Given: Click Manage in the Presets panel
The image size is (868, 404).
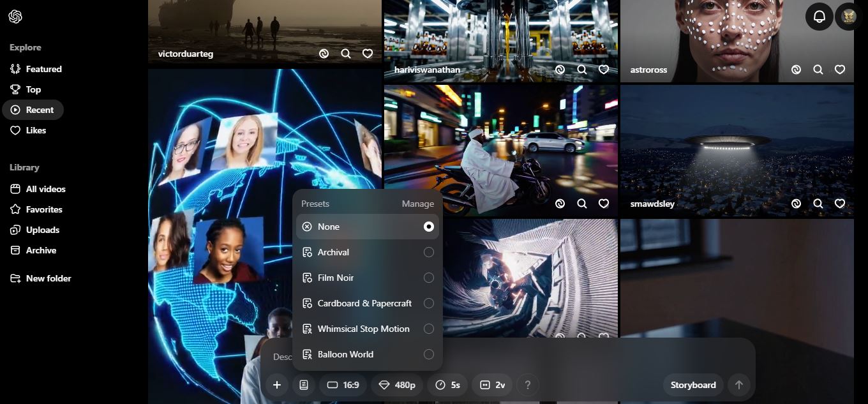Looking at the screenshot, I should click(x=417, y=204).
